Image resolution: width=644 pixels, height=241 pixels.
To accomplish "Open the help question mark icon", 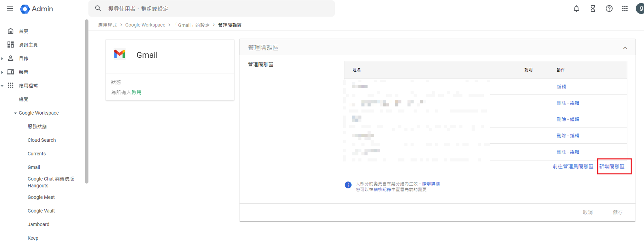I will 609,9.
